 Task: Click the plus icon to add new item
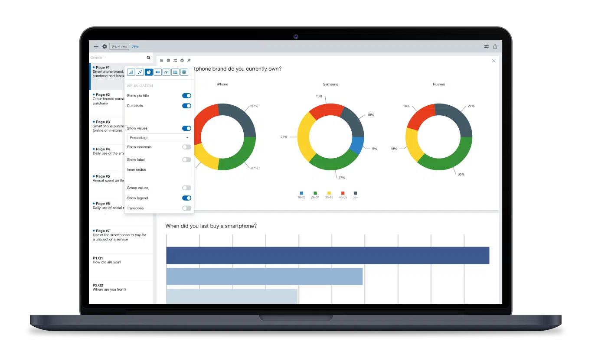(x=96, y=46)
